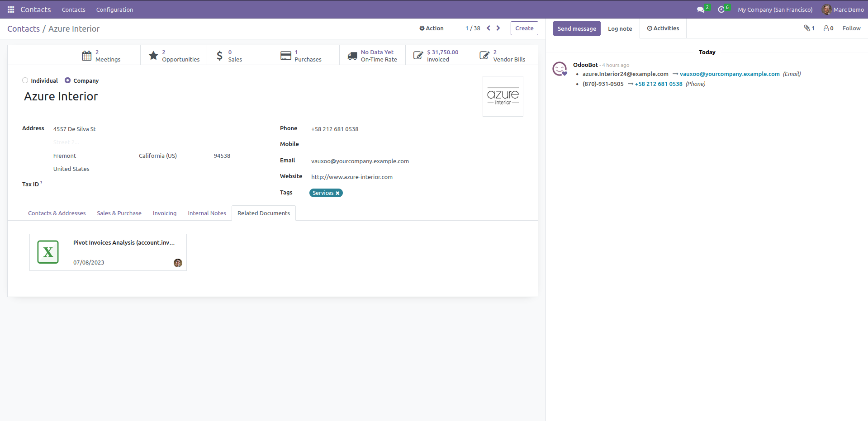Remove the Services tag
Screen dimensions: 868x421
tap(337, 193)
